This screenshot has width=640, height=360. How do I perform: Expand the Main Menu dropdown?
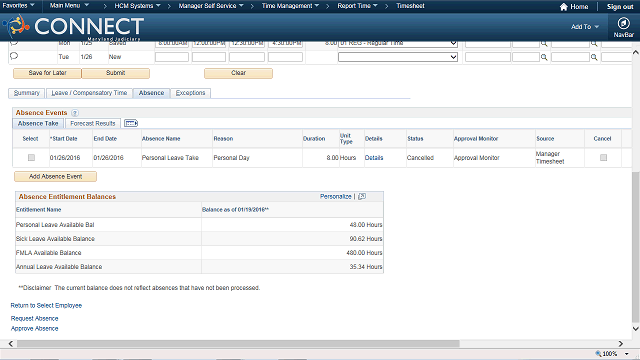pyautogui.click(x=69, y=6)
